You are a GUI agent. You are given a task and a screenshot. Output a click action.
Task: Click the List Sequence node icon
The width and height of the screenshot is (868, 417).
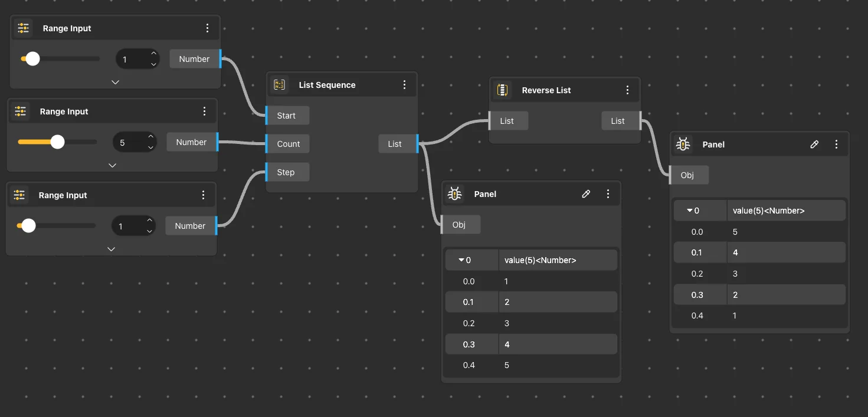(x=280, y=85)
